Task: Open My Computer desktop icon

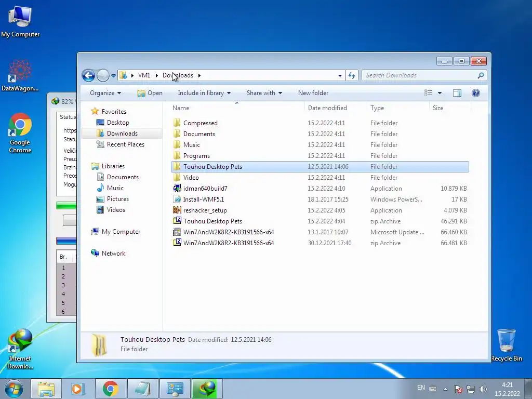Action: [20, 22]
